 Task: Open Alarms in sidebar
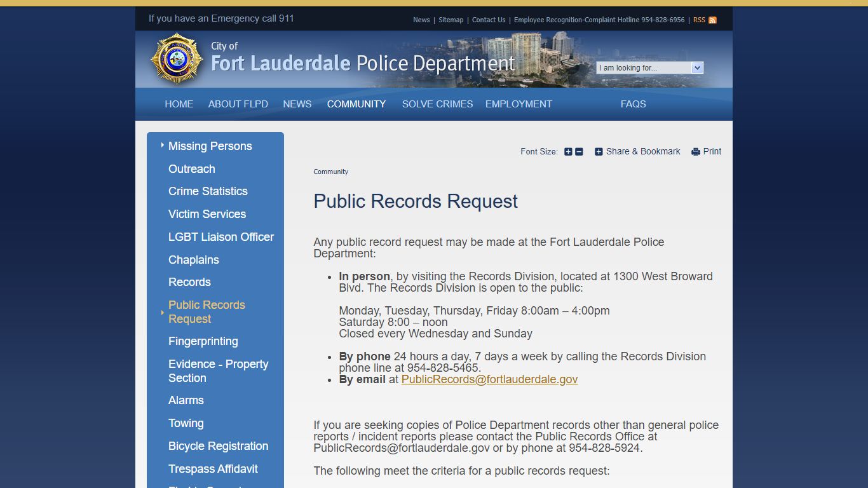click(186, 400)
